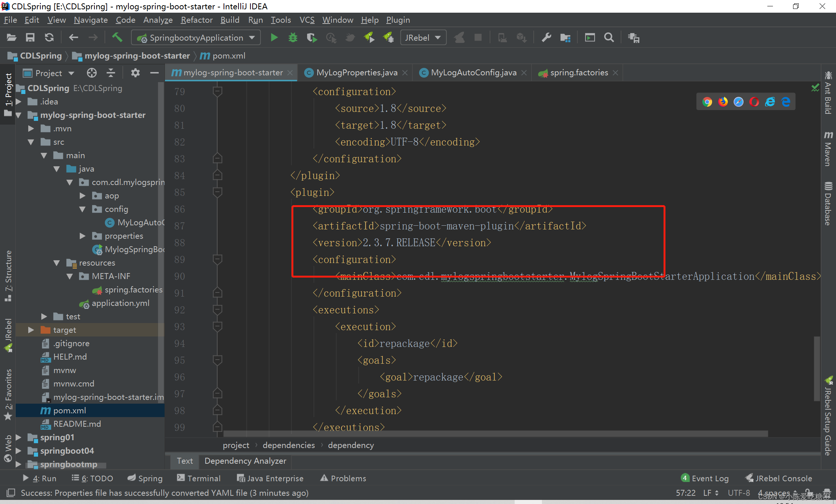Open Search Everywhere magnifier icon
This screenshot has height=504, width=836.
coord(609,38)
